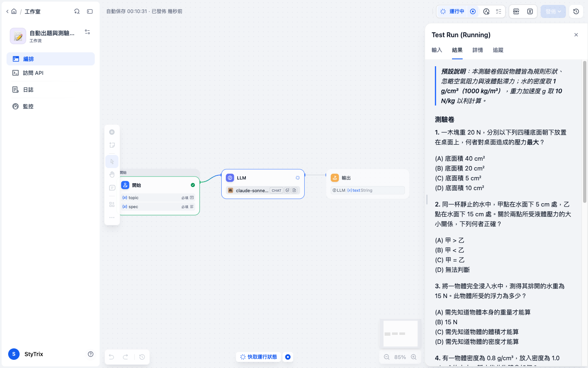Go to home via house icon
This screenshot has width=588, height=368.
(14, 11)
